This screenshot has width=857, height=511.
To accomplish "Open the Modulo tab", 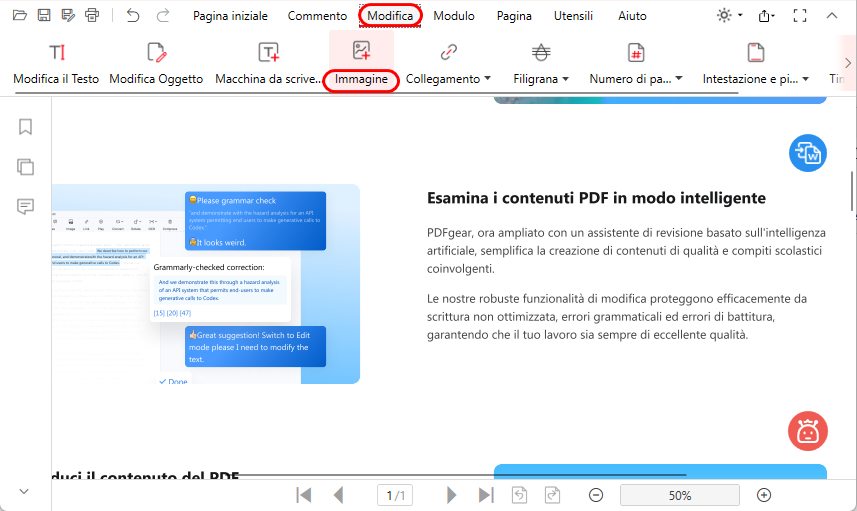I will (454, 16).
